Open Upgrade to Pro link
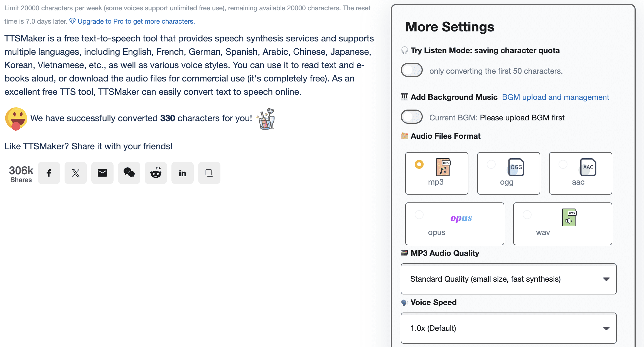The width and height of the screenshot is (644, 347). [136, 21]
